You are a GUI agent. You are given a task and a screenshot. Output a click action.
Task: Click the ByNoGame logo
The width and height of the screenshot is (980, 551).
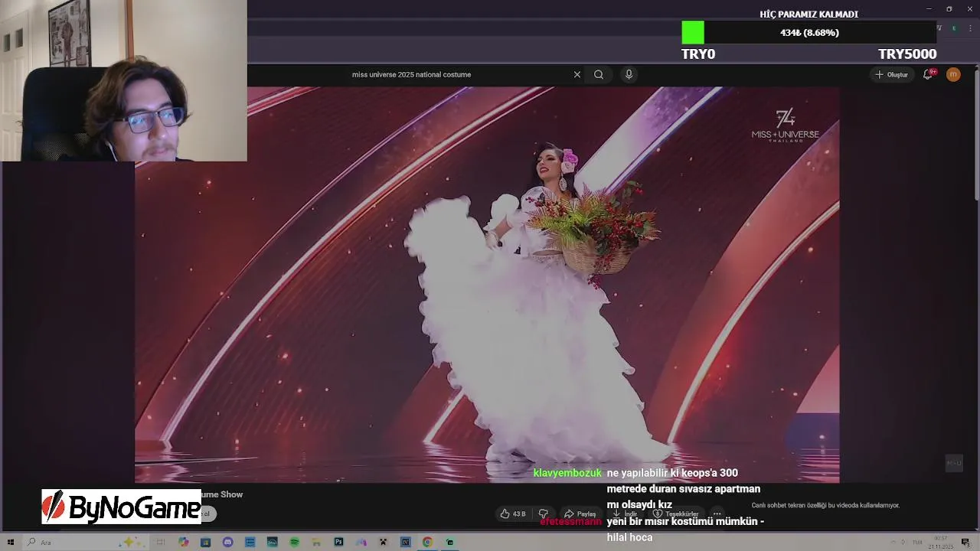click(x=122, y=507)
